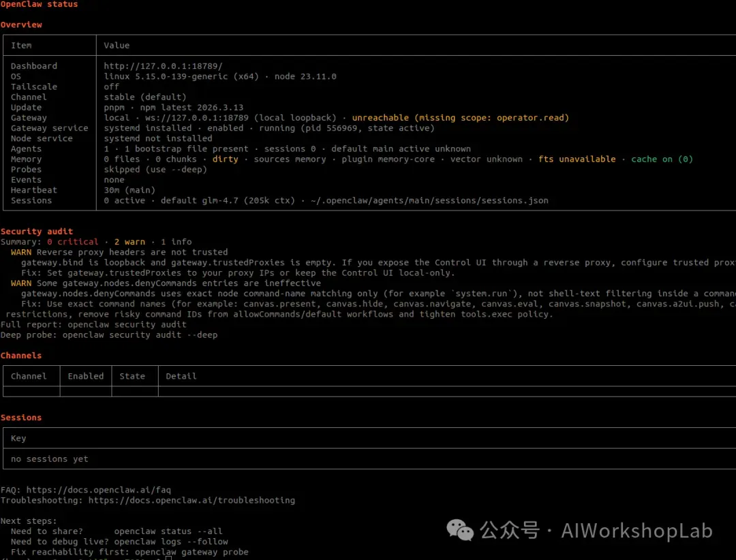Click the red 'Channels' section heading
Screen dimensions: 736x560
(21, 356)
